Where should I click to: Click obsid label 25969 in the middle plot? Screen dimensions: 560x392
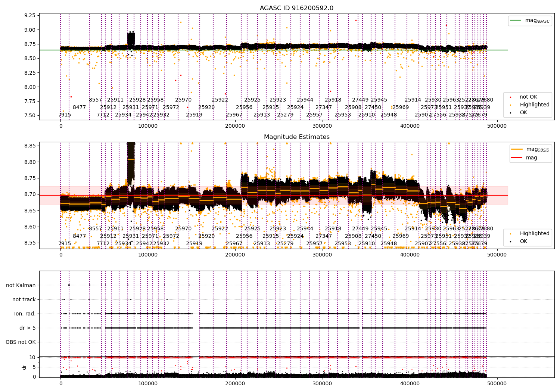tap(401, 236)
